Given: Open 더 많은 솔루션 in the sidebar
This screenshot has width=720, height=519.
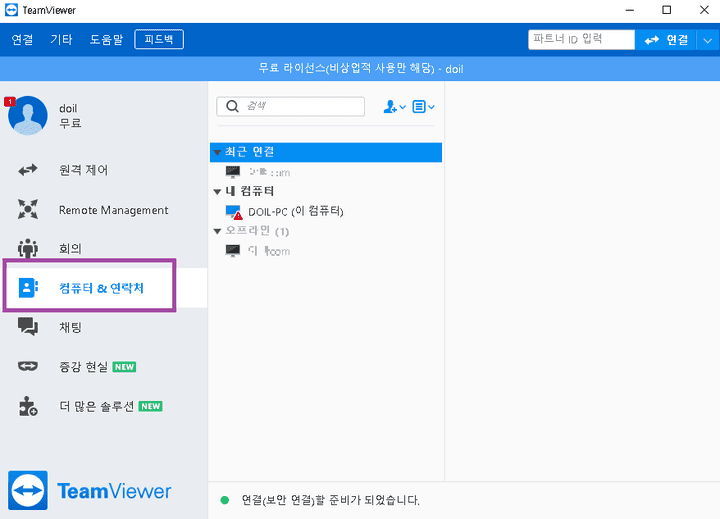Looking at the screenshot, I should 96,406.
